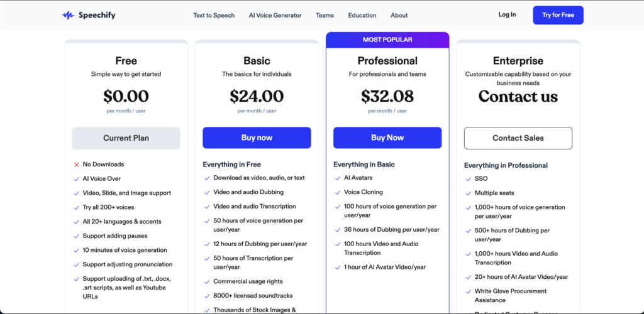
Task: Open the About nav item
Action: click(x=399, y=15)
